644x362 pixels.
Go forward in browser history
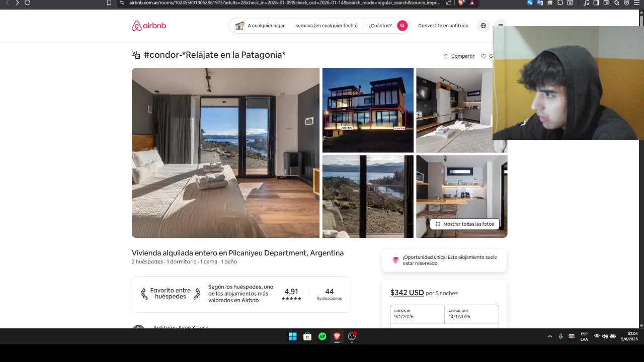(x=17, y=3)
